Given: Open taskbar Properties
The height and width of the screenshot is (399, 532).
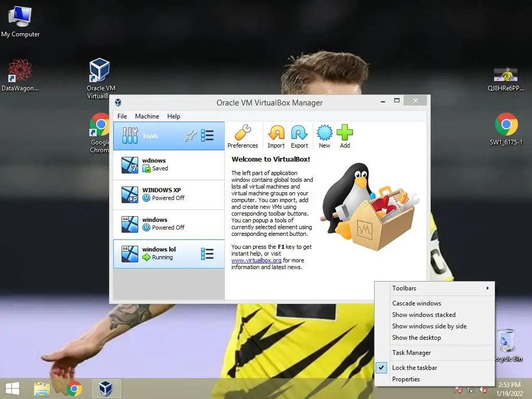Looking at the screenshot, I should (x=434, y=379).
